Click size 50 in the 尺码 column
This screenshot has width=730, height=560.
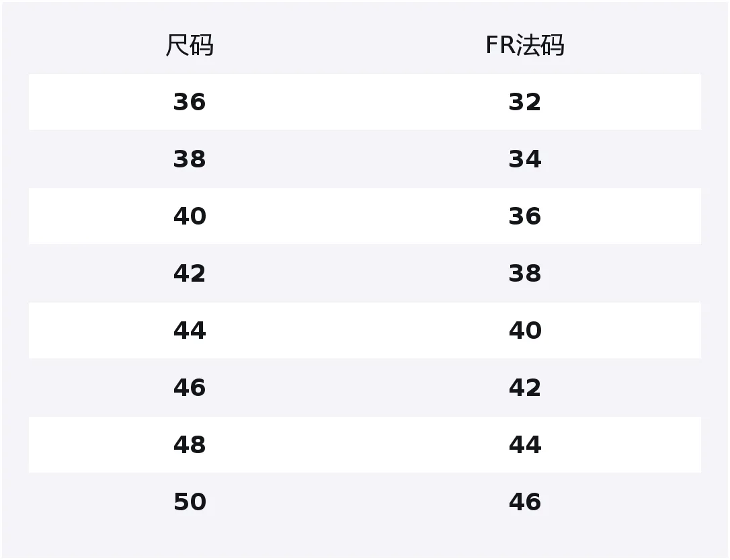click(x=190, y=502)
